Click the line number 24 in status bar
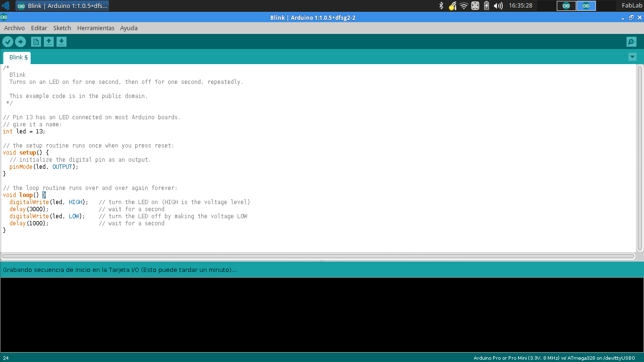Image resolution: width=644 pixels, height=362 pixels. pos(6,358)
